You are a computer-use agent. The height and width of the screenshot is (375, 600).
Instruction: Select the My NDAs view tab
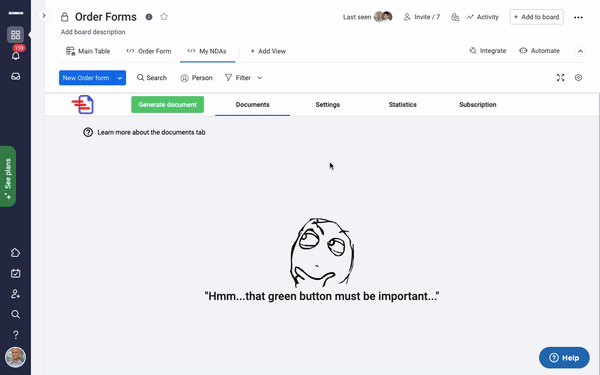click(207, 51)
